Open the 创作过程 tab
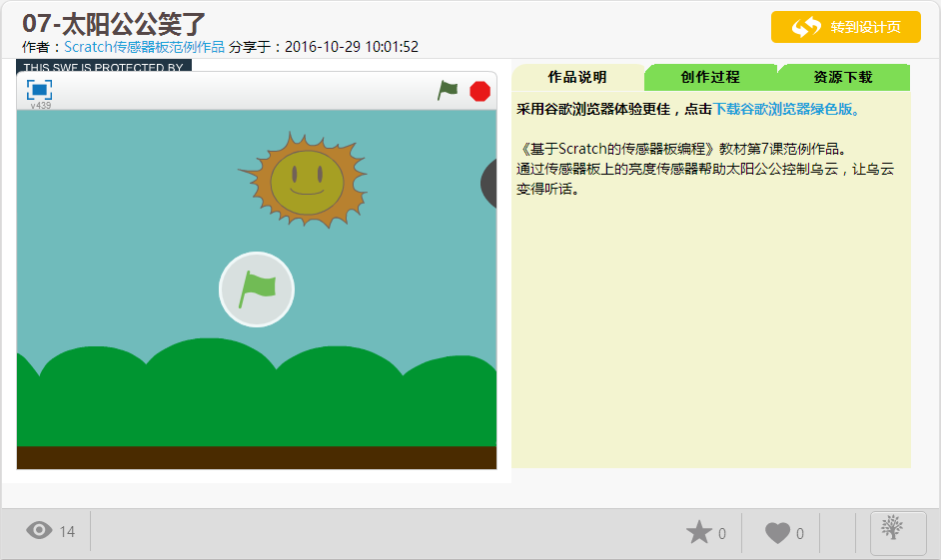Image resolution: width=941 pixels, height=560 pixels. coord(710,78)
